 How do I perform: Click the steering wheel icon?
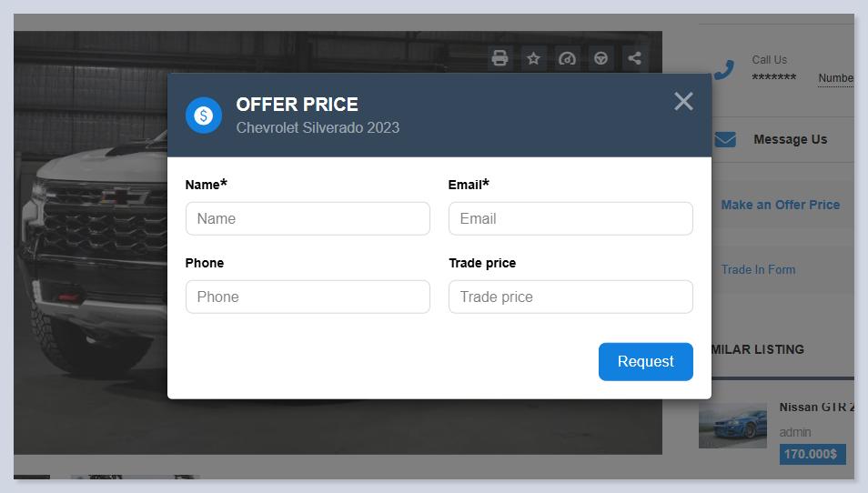(x=601, y=58)
